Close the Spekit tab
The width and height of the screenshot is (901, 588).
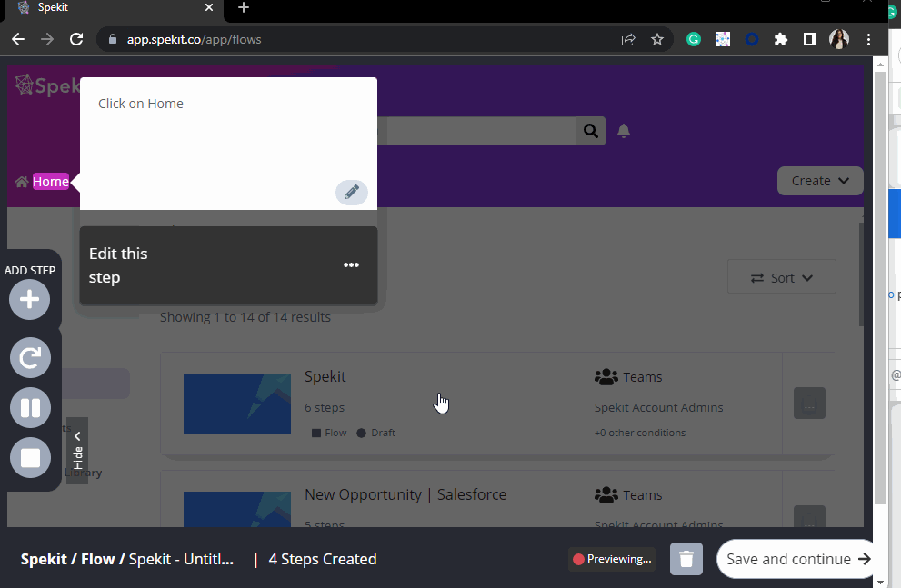209,7
